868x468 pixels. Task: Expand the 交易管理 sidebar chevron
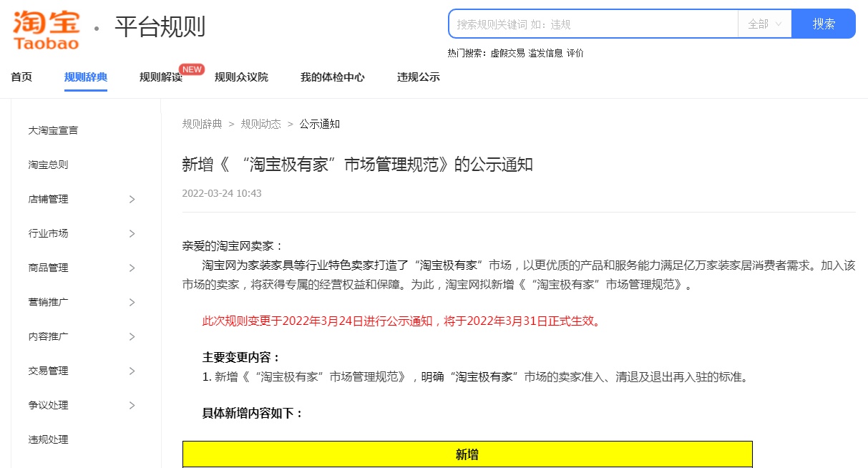coord(132,371)
